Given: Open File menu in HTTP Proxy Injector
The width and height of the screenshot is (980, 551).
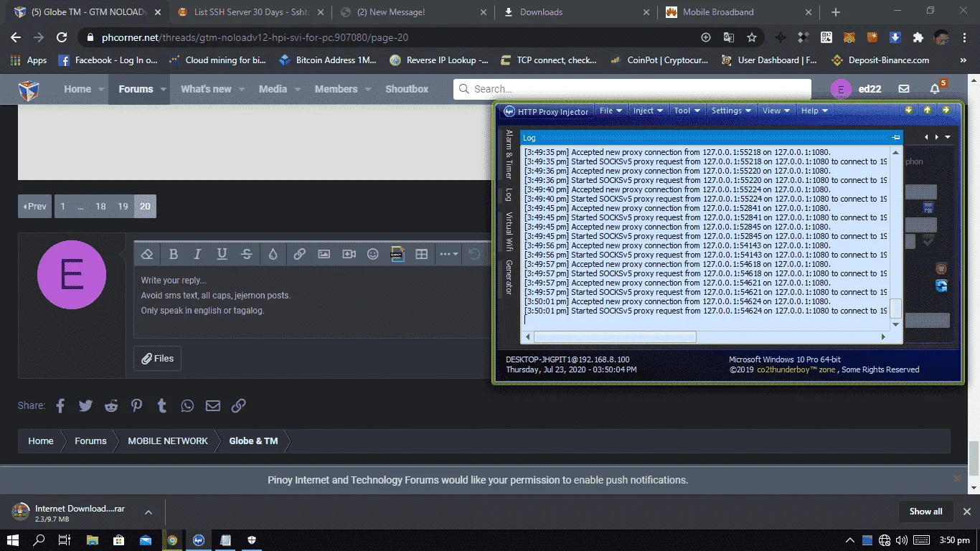Looking at the screenshot, I should tap(611, 110).
